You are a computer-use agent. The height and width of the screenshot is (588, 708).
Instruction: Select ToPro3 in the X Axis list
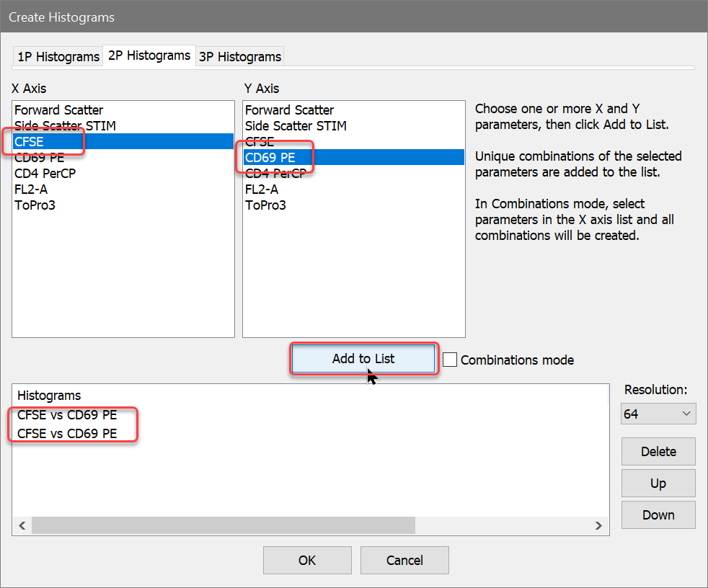tap(35, 205)
